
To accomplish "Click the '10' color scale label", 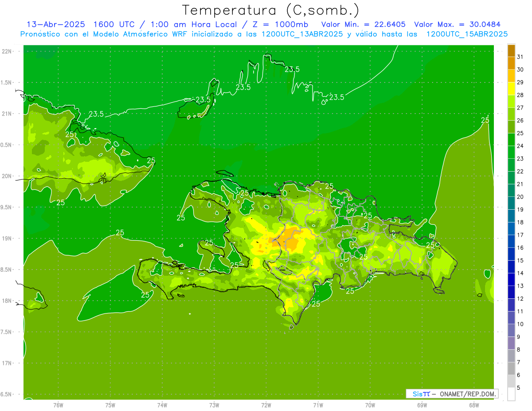I will click(520, 324).
